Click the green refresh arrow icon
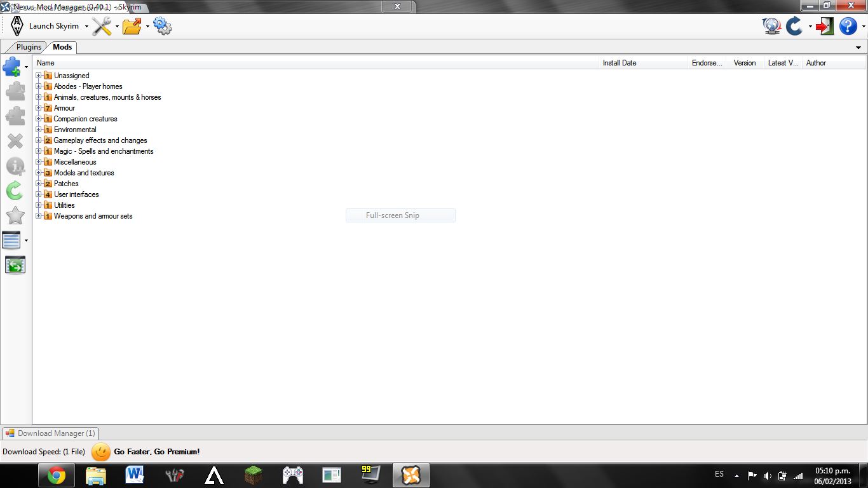The image size is (868, 488). (15, 191)
